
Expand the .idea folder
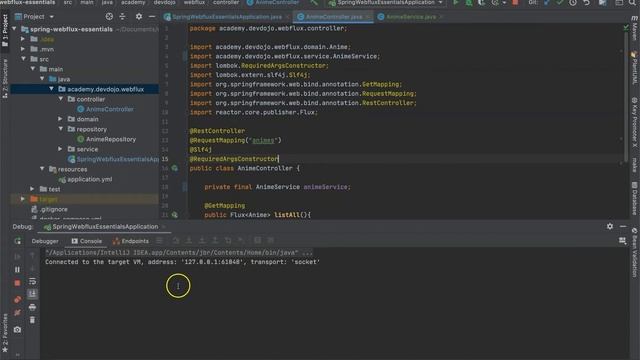click(x=23, y=39)
